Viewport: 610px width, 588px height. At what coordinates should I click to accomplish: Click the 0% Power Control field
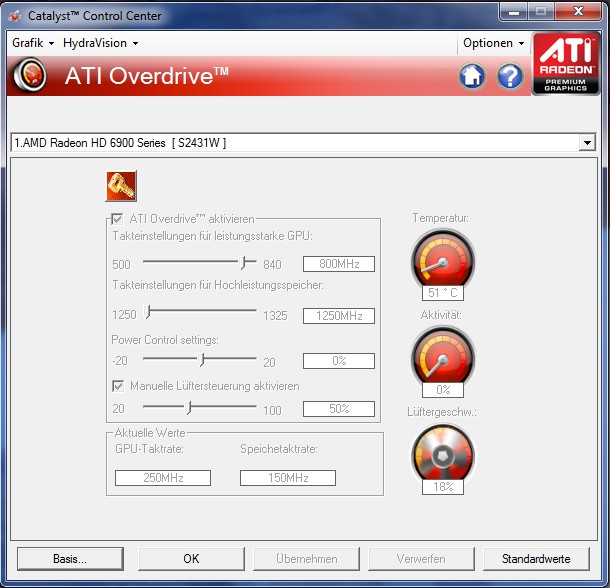339,361
